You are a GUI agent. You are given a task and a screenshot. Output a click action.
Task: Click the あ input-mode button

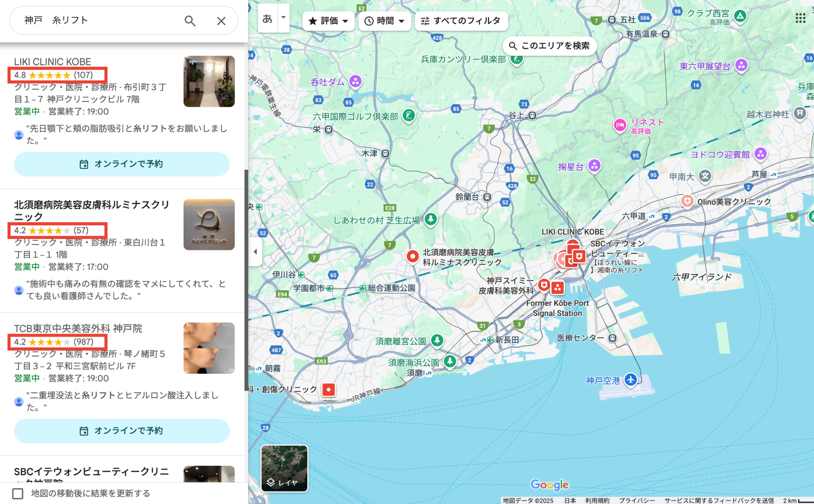coord(267,18)
